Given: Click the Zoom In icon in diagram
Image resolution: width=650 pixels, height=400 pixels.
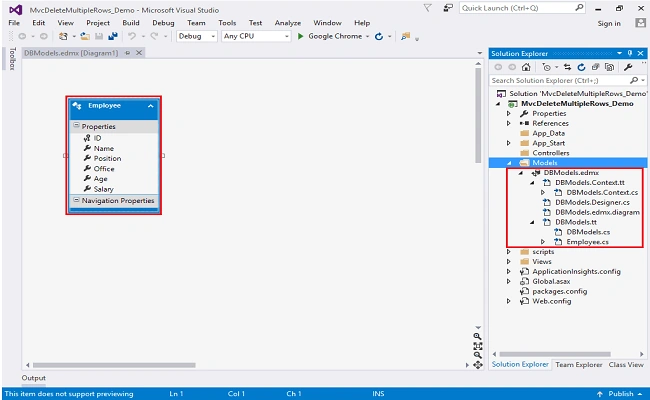Looking at the screenshot, I should [x=478, y=337].
